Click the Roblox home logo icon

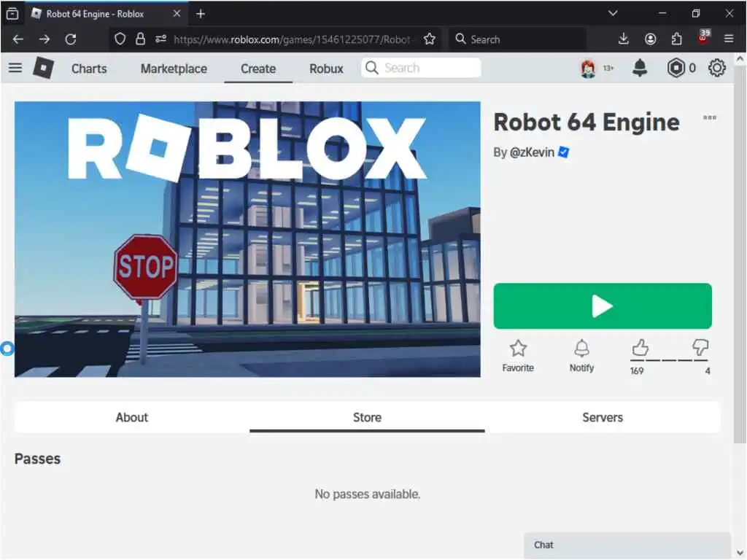click(x=43, y=68)
